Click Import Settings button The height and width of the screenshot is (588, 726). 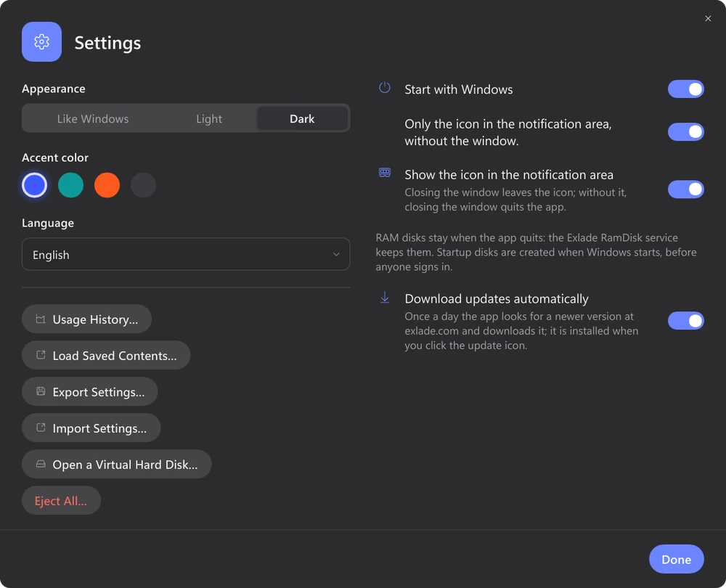pyautogui.click(x=91, y=428)
